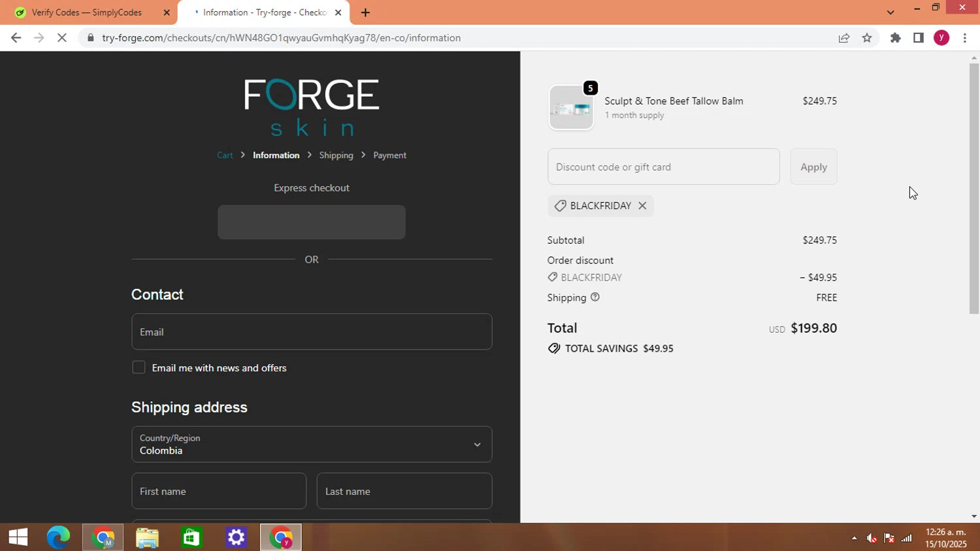The width and height of the screenshot is (980, 551).
Task: Click the browser back arrow
Action: point(16,38)
